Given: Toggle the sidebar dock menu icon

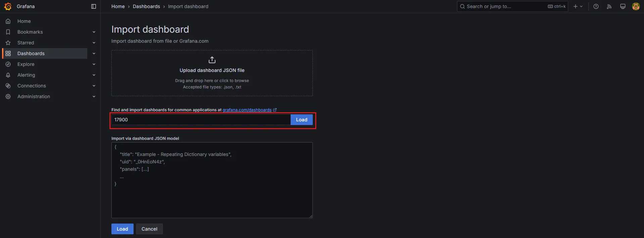Looking at the screenshot, I should (x=94, y=6).
